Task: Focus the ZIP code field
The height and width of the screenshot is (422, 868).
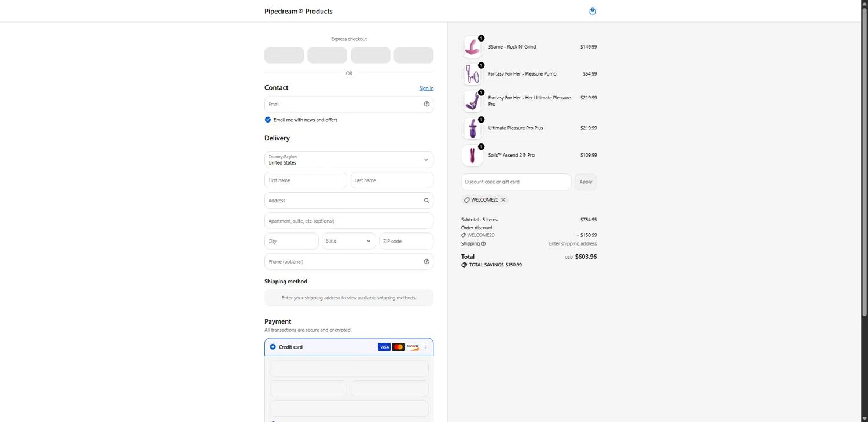Action: pos(406,241)
